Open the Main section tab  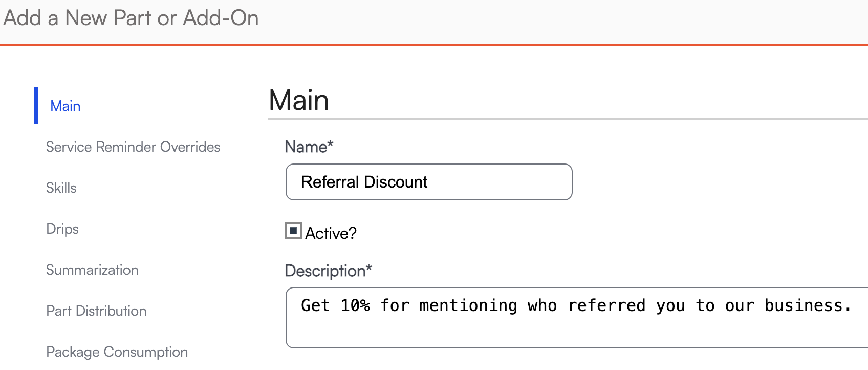[x=66, y=106]
